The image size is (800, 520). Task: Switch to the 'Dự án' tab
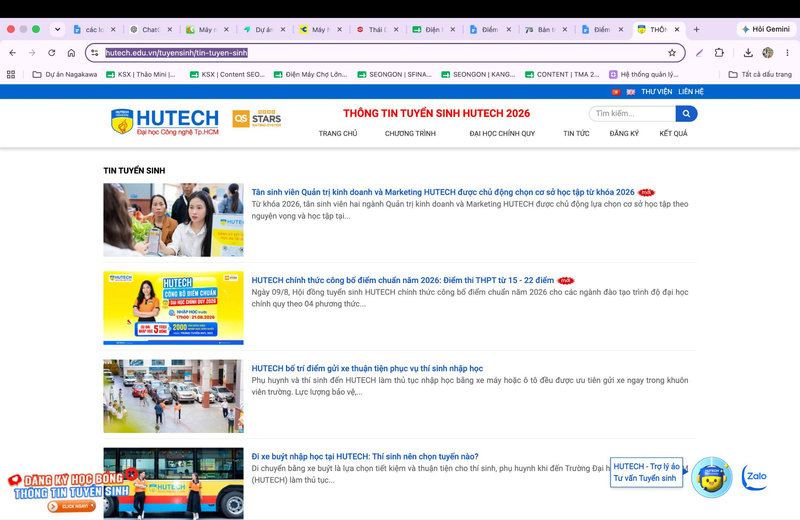(x=264, y=30)
